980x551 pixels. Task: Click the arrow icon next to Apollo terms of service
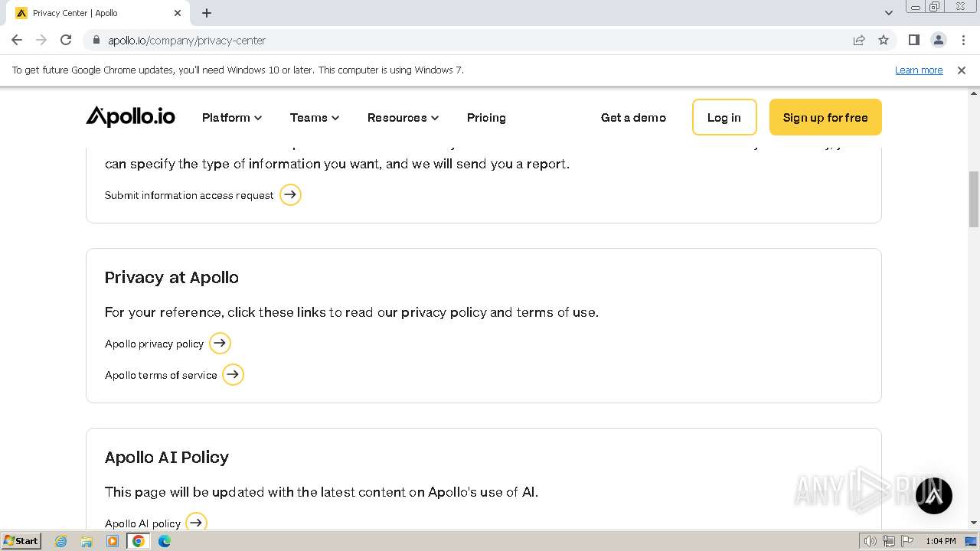click(x=233, y=375)
